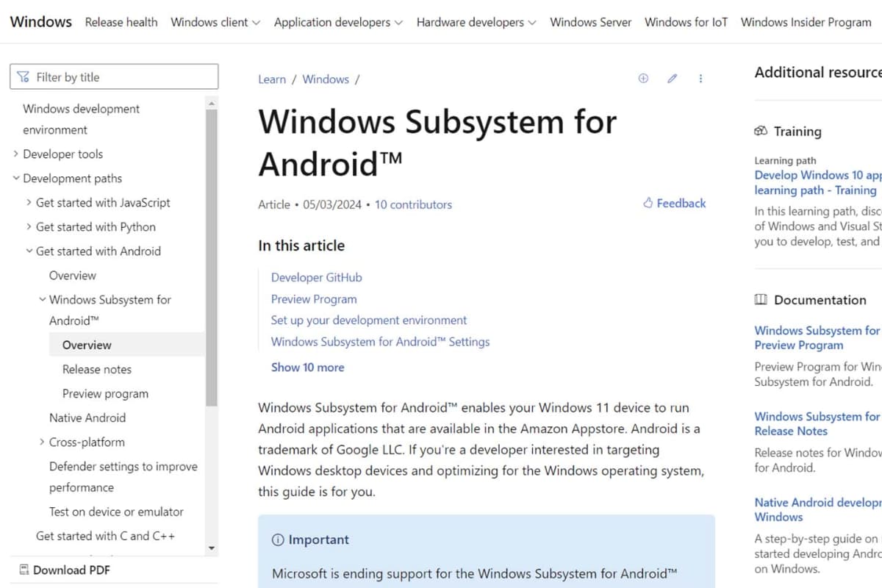Expand Developer tools tree node
The height and width of the screenshot is (588, 882).
[16, 154]
